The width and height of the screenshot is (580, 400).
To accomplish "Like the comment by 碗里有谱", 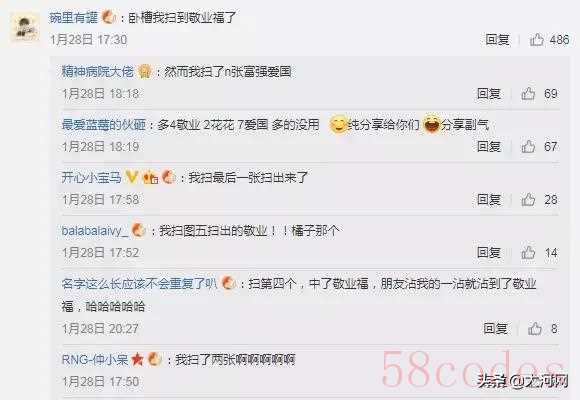I will click(x=537, y=40).
